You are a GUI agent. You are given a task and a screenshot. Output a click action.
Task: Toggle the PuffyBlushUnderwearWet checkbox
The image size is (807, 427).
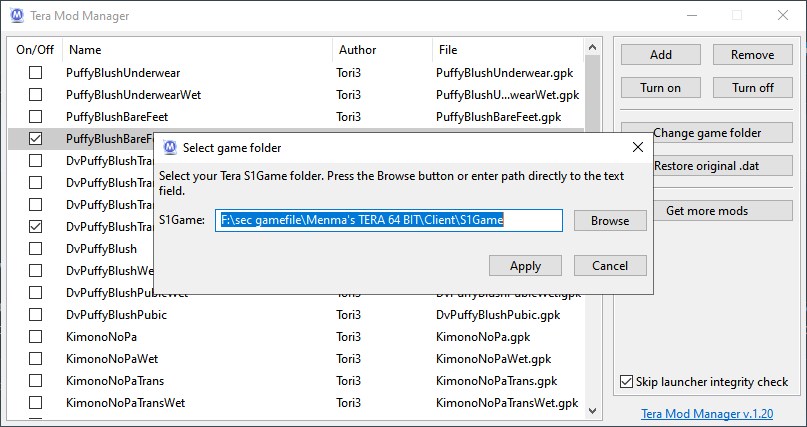coord(36,95)
